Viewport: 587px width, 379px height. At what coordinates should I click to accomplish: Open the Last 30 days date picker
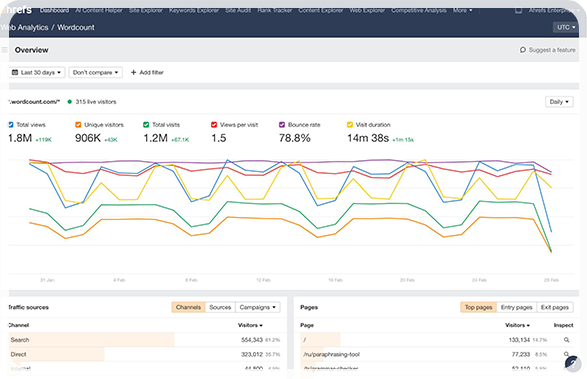tap(36, 72)
